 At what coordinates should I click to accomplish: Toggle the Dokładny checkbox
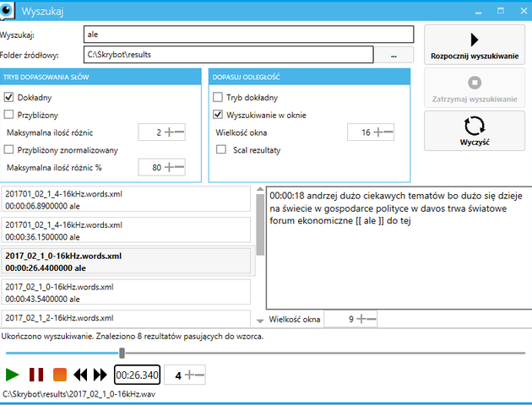pos(8,97)
